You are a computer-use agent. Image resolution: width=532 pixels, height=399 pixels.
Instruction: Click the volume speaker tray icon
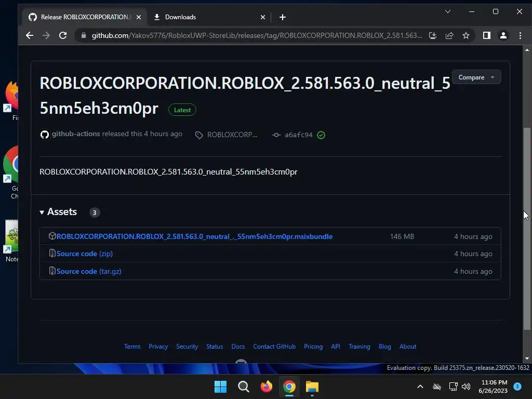pyautogui.click(x=466, y=387)
